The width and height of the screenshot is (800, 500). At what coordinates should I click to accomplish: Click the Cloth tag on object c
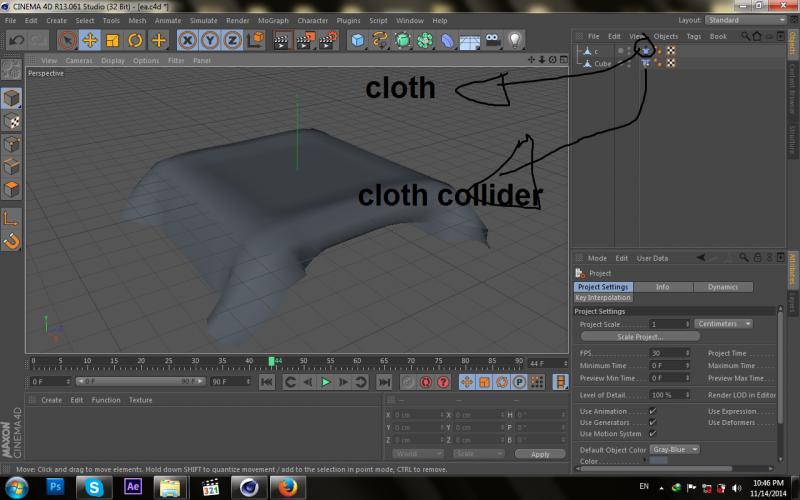click(x=646, y=51)
